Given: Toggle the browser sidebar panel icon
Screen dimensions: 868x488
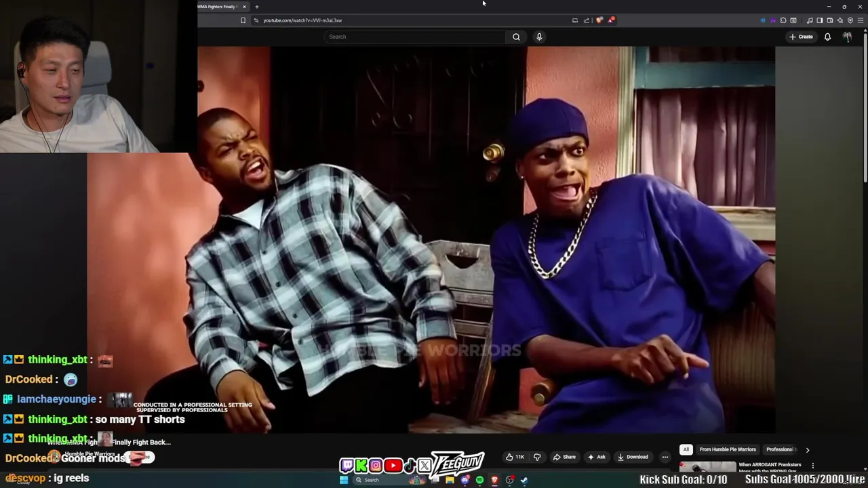Looking at the screenshot, I should 820,20.
